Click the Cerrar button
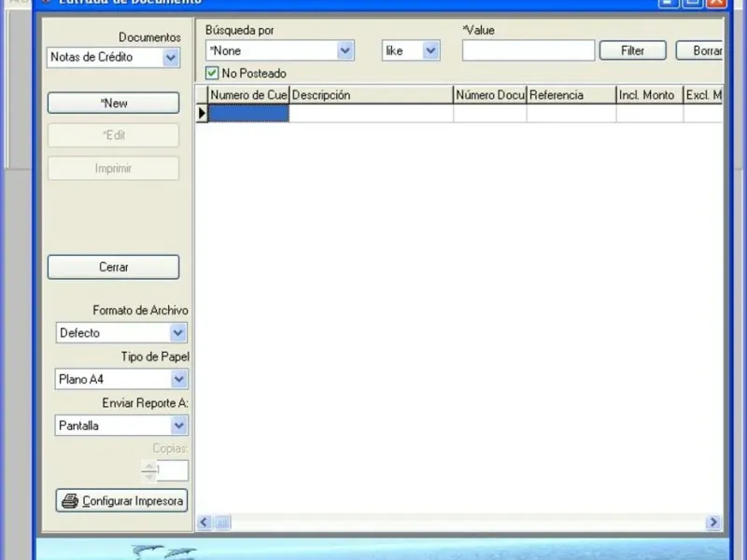This screenshot has width=747, height=560. click(x=113, y=267)
